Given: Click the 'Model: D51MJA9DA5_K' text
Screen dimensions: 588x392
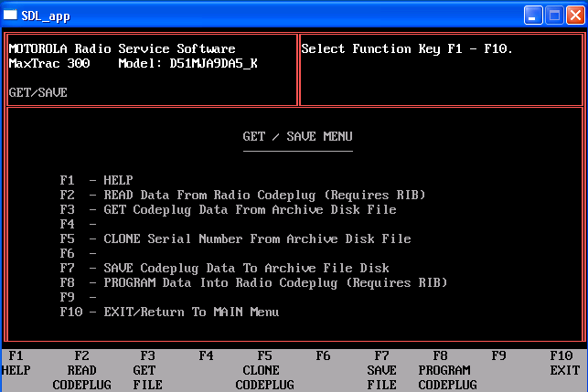Looking at the screenshot, I should coord(187,63).
